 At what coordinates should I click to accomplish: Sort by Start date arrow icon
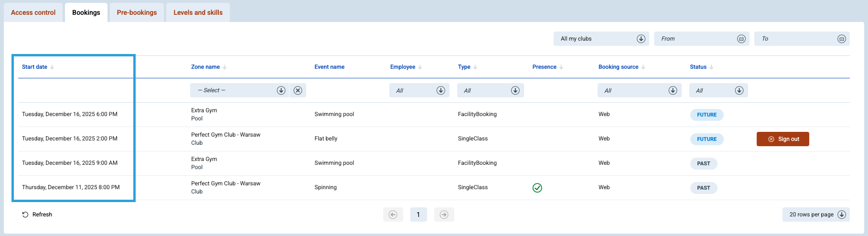pyautogui.click(x=52, y=67)
